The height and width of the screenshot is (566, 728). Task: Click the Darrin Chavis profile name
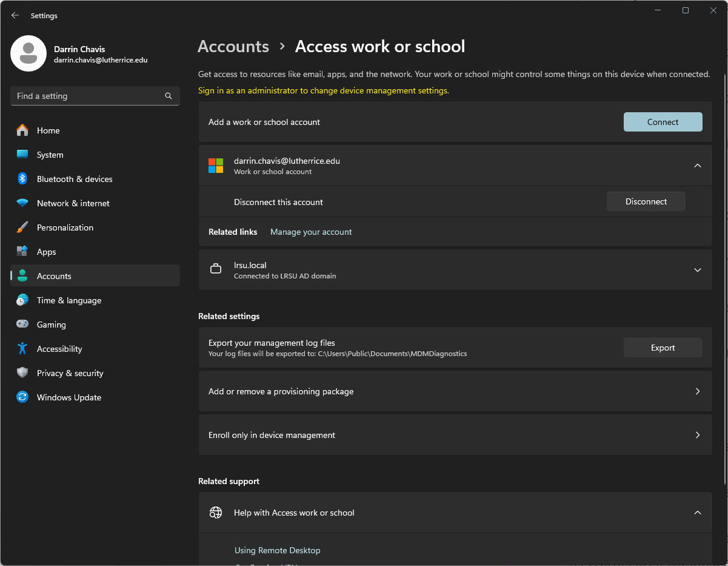79,49
